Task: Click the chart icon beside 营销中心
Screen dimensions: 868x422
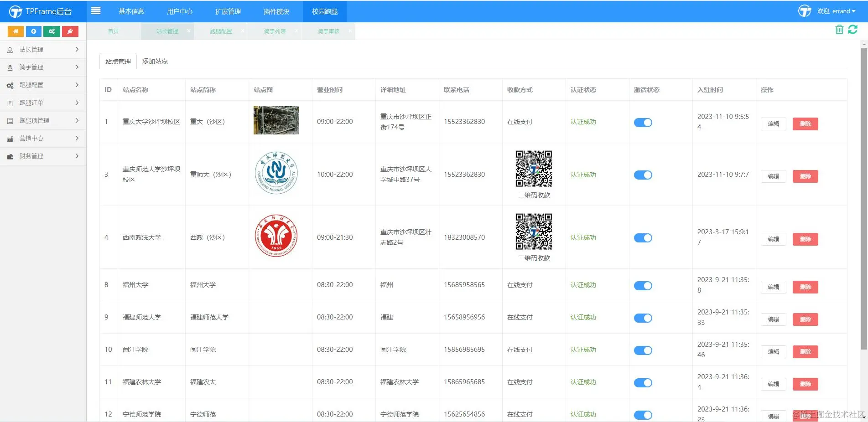Action: pos(10,139)
